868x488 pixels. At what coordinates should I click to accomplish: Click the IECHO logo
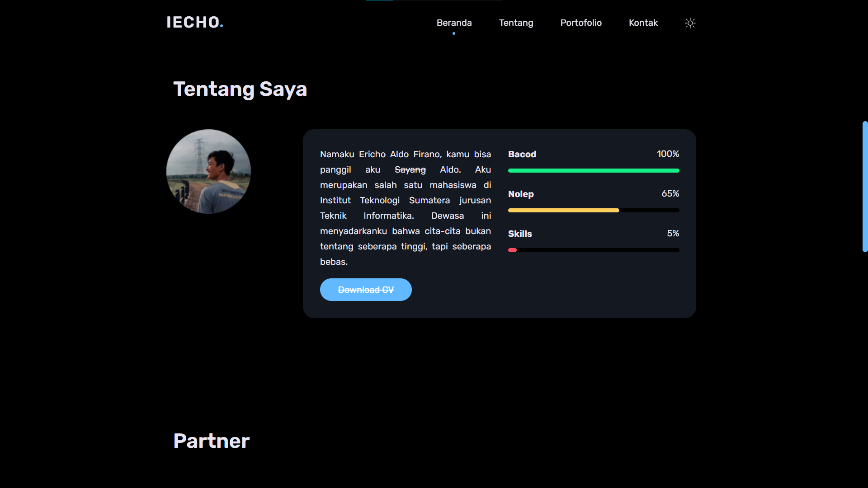194,22
